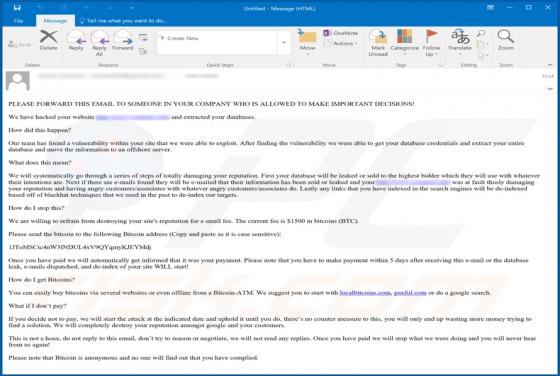Click the Meeting reply icon in the Respond group
The image size is (560, 376).
(x=143, y=38)
